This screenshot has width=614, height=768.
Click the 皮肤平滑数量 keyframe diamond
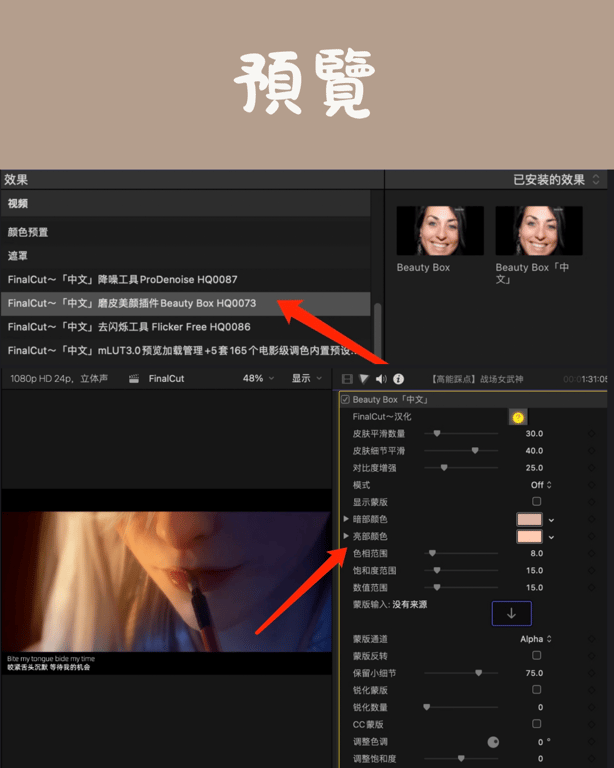point(591,433)
